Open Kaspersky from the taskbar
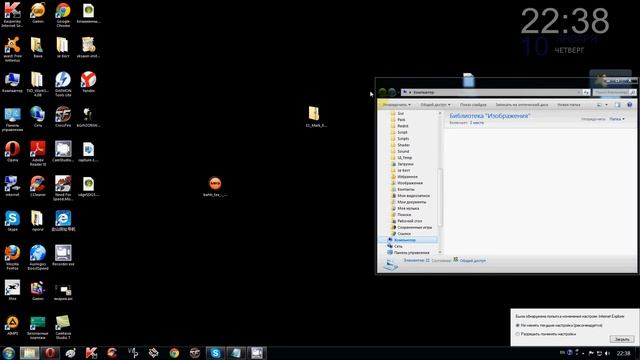Screen dimensions: 640x360 [x=91, y=353]
